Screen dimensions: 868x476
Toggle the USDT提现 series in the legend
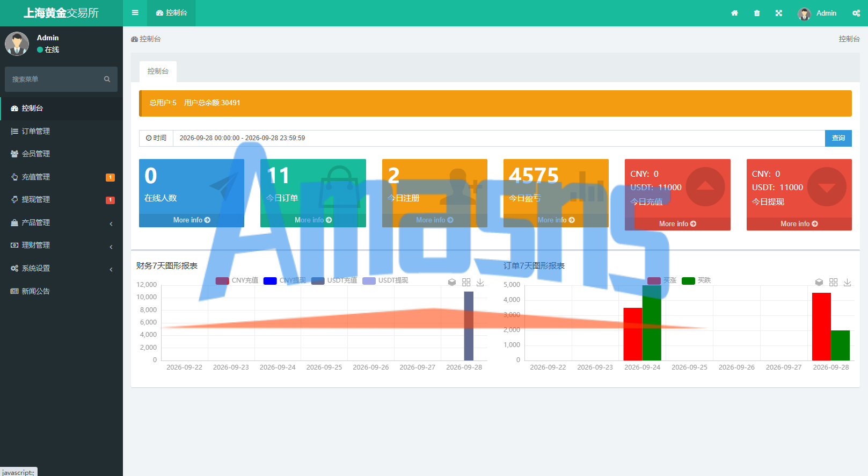pyautogui.click(x=385, y=280)
